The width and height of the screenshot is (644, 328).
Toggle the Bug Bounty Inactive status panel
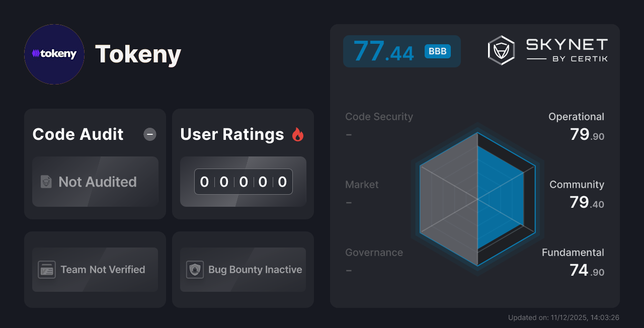click(x=243, y=270)
